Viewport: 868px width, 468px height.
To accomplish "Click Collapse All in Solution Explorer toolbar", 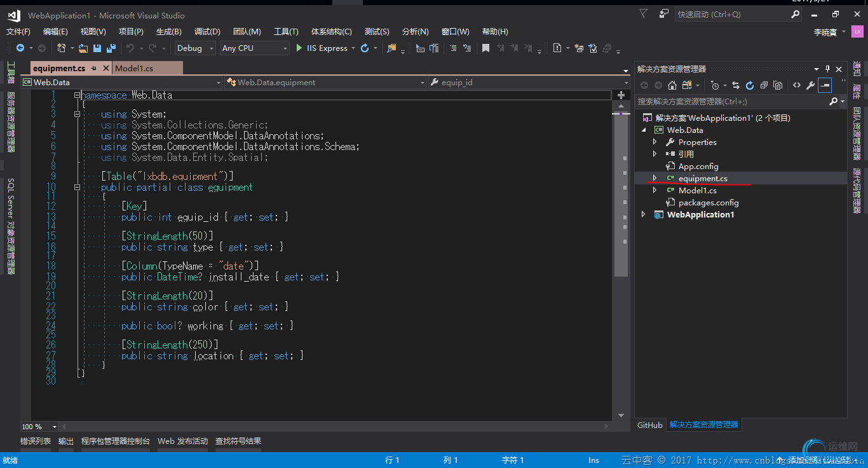I will point(764,85).
